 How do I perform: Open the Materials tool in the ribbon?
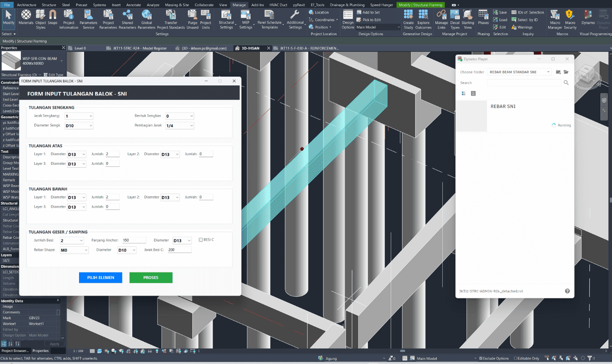click(26, 18)
